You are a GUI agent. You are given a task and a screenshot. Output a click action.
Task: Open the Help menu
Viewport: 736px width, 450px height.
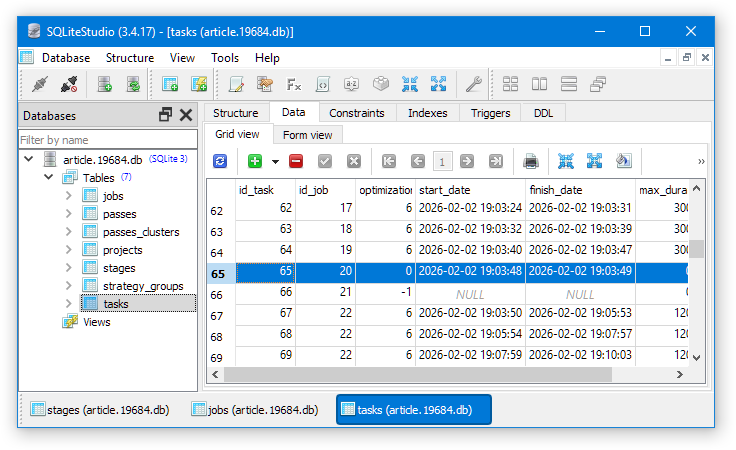pos(267,58)
